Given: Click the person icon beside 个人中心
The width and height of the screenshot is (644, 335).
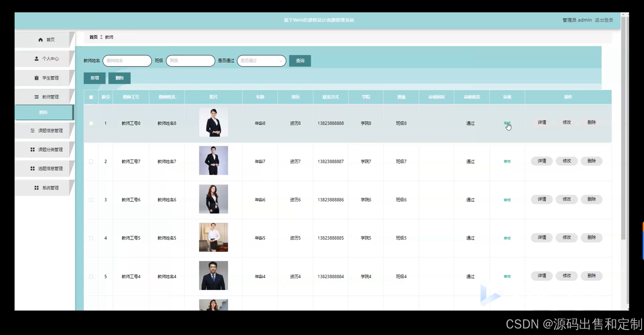Looking at the screenshot, I should [x=36, y=59].
